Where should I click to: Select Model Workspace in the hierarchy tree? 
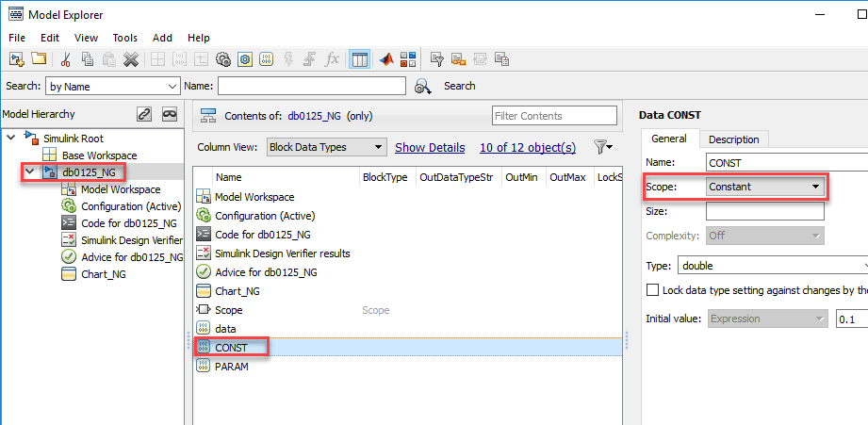coord(121,189)
